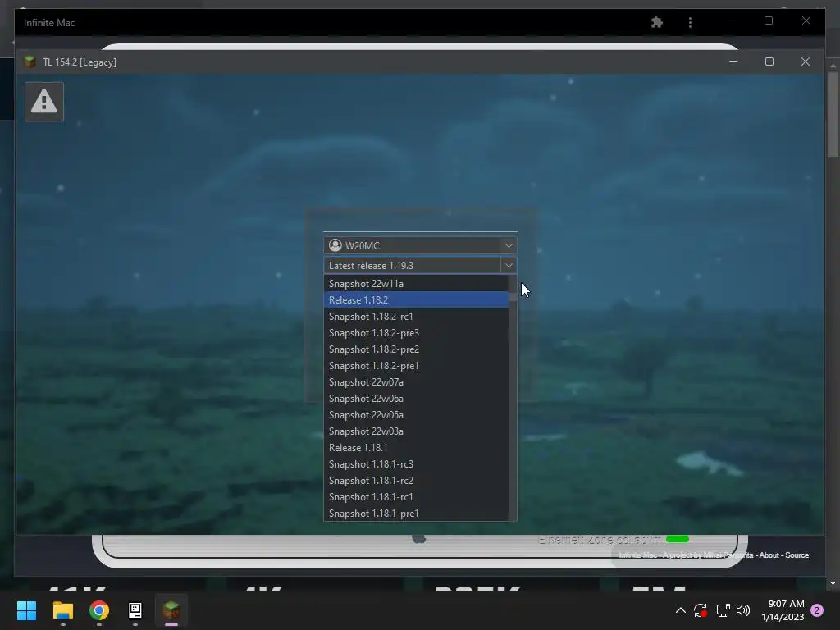Select Snapshot 22w11a from the list
Viewport: 840px width, 630px height.
tap(416, 283)
